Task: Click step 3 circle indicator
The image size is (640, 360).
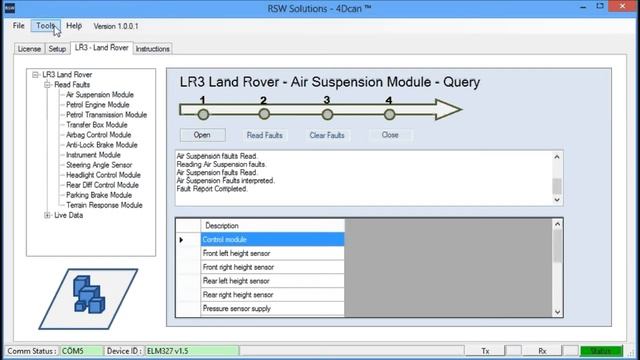Action: [327, 115]
